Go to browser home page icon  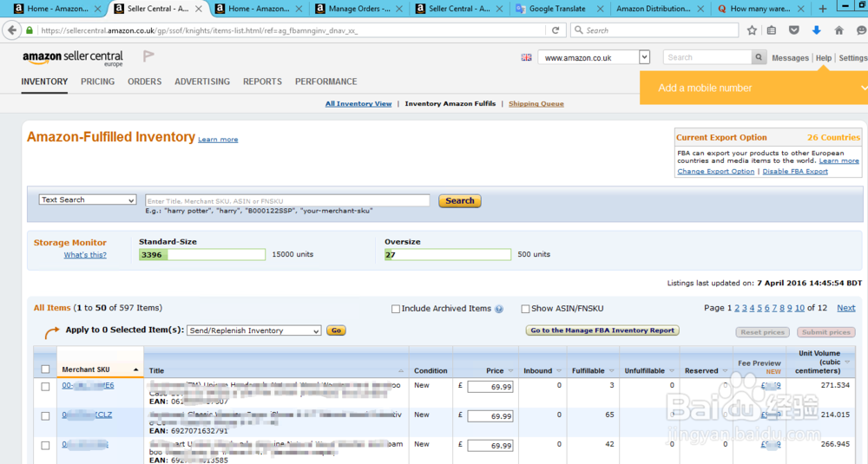(839, 30)
